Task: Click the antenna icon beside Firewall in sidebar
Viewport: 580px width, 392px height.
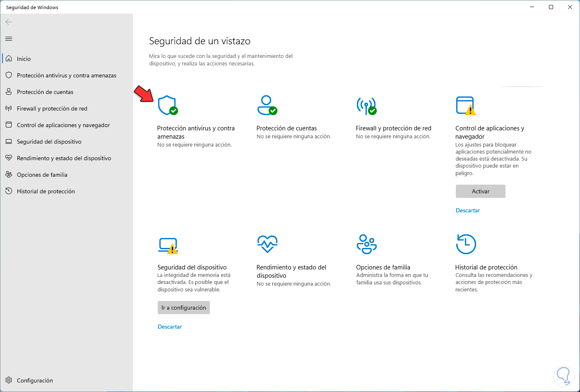Action: click(9, 108)
